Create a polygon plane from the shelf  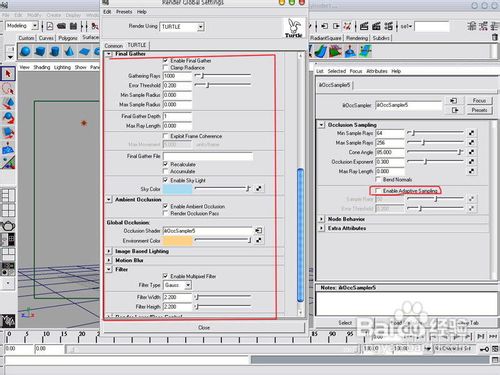tap(84, 51)
